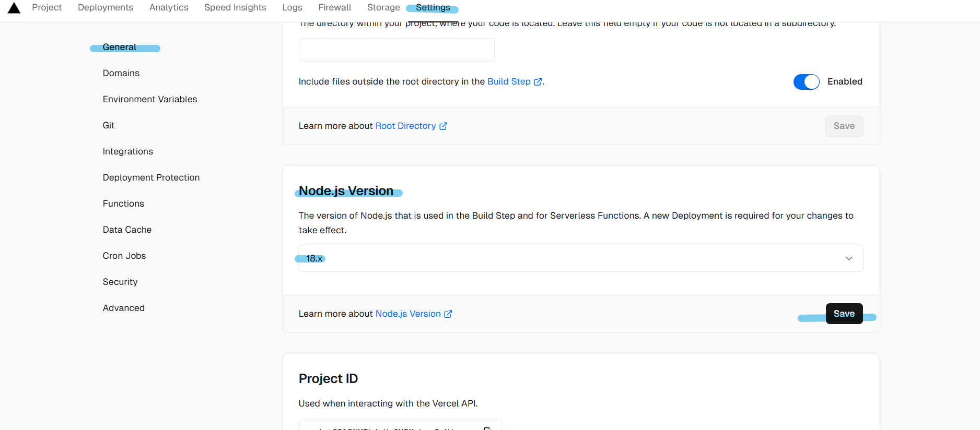Click the chevron arrow in Node.js version selector
Image resolution: width=980 pixels, height=430 pixels.
[848, 258]
